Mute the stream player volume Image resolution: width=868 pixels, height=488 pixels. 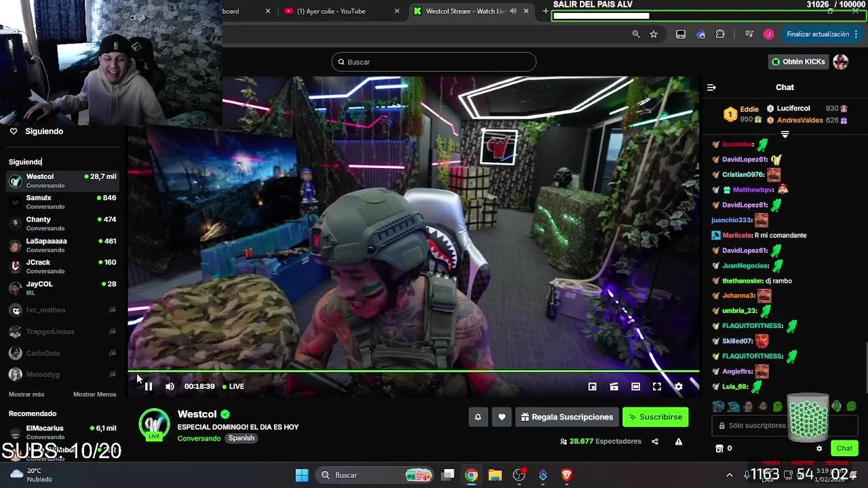point(170,386)
